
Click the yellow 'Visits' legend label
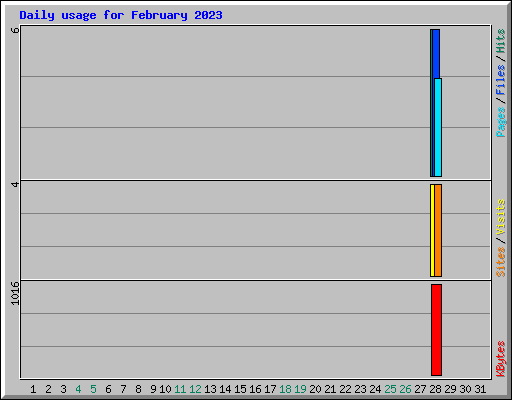click(501, 217)
